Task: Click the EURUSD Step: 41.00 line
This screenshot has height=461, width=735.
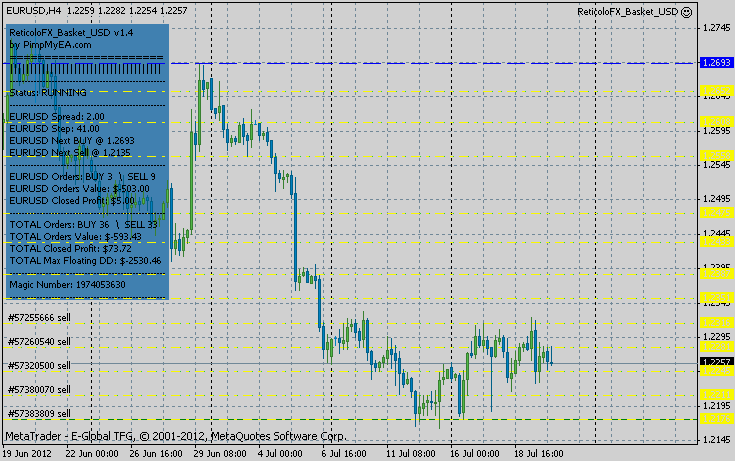Action: pos(54,128)
